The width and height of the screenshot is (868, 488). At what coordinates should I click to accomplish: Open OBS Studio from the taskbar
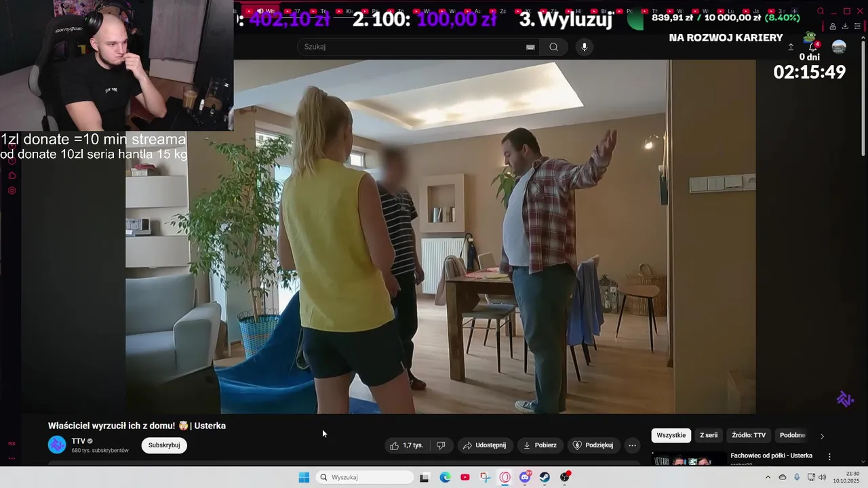tap(565, 477)
